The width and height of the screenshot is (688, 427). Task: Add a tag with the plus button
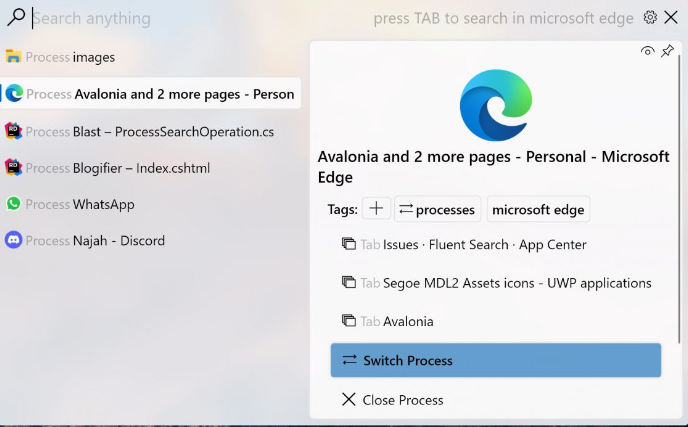(376, 208)
